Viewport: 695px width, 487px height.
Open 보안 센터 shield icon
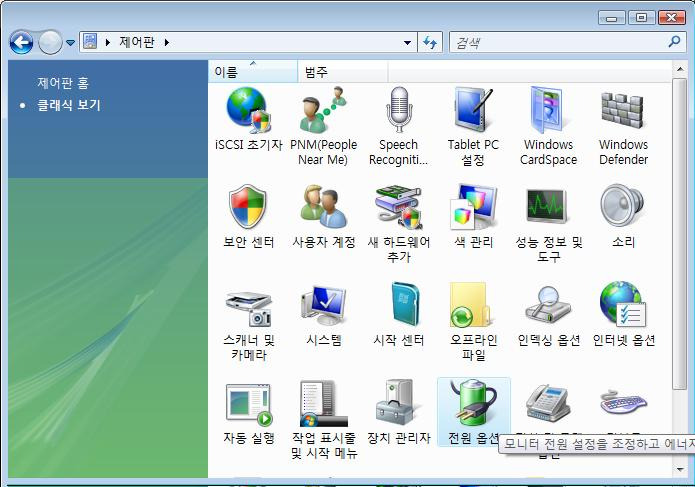248,207
